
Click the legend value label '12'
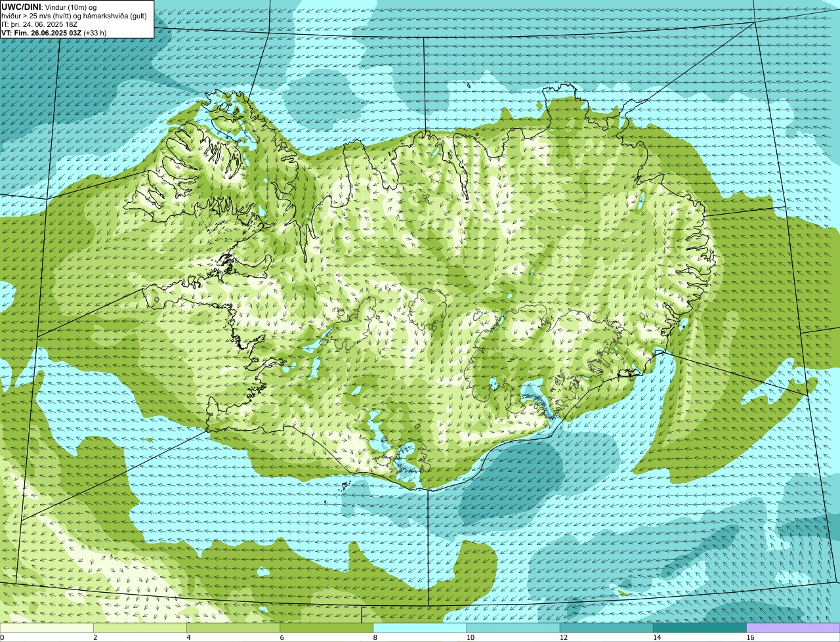click(564, 637)
